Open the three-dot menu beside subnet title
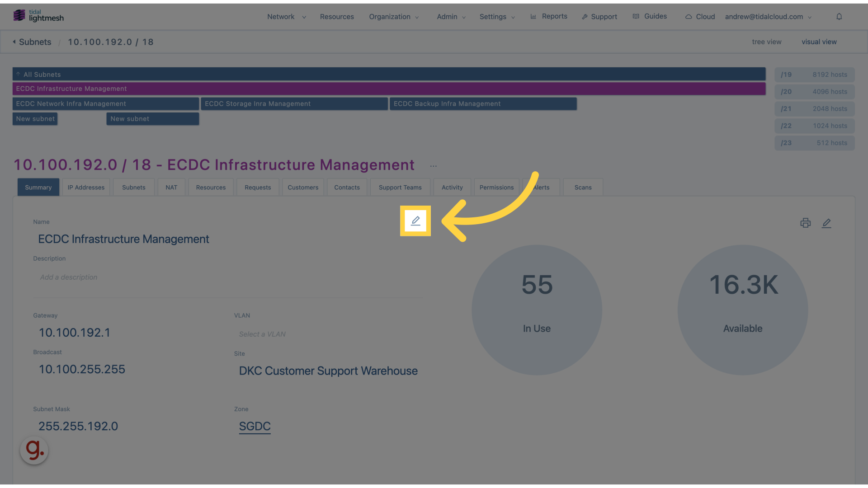 (x=433, y=166)
